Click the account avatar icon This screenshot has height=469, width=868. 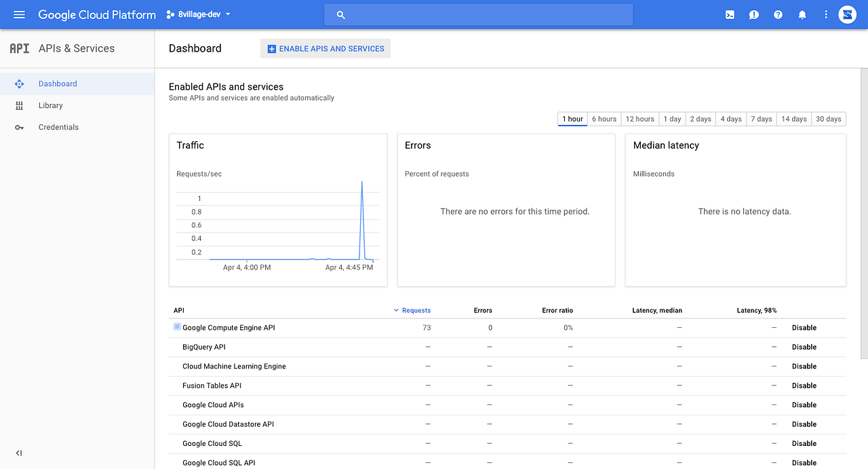click(x=847, y=14)
